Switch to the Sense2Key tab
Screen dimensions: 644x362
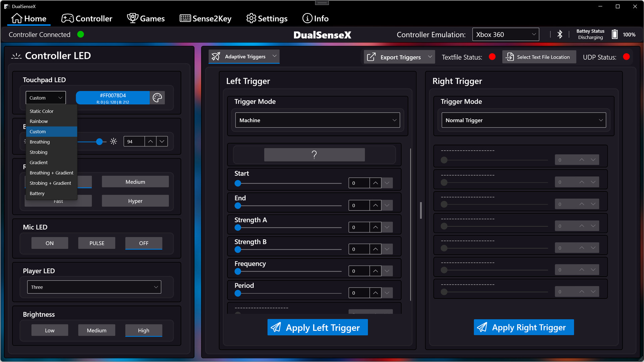205,18
